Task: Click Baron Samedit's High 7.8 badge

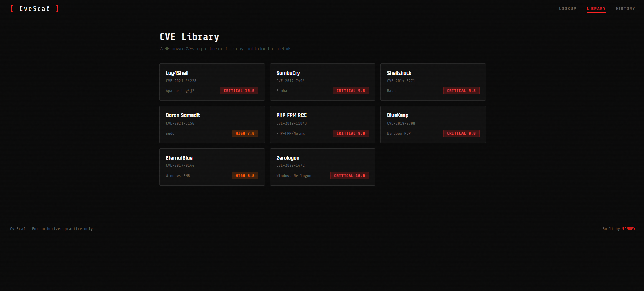Action: click(x=245, y=133)
